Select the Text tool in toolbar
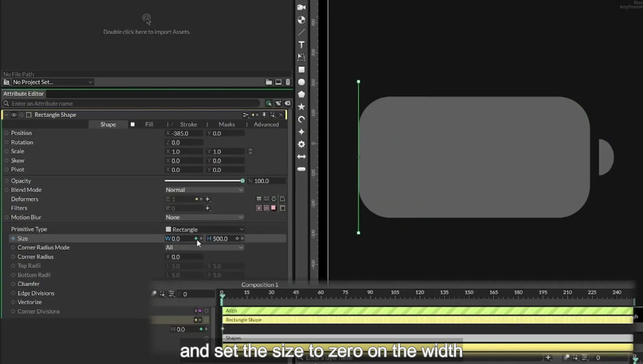 coord(301,44)
